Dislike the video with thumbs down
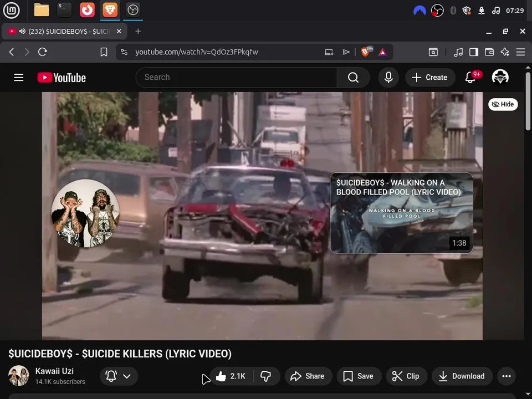 coord(266,376)
